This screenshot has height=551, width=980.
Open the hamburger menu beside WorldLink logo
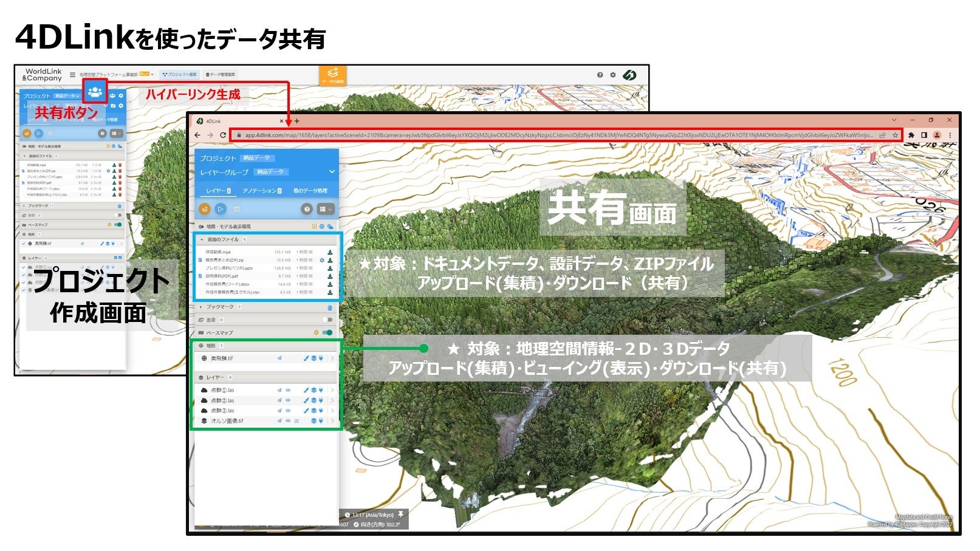(72, 75)
